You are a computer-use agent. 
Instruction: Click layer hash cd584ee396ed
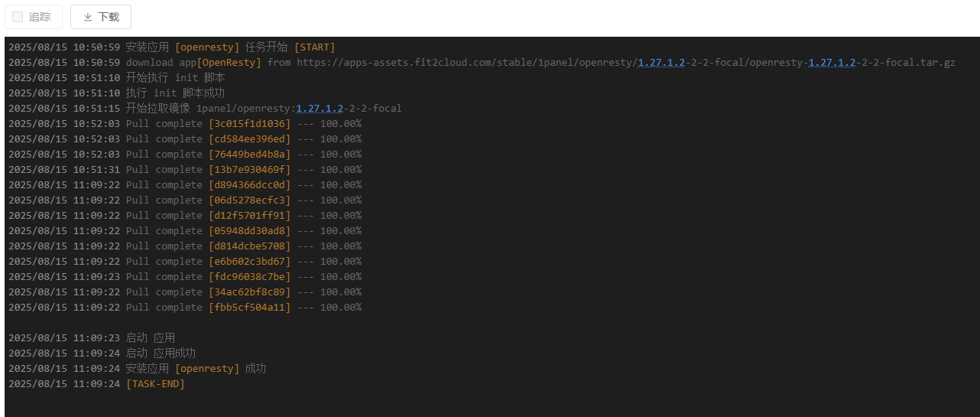tap(249, 139)
